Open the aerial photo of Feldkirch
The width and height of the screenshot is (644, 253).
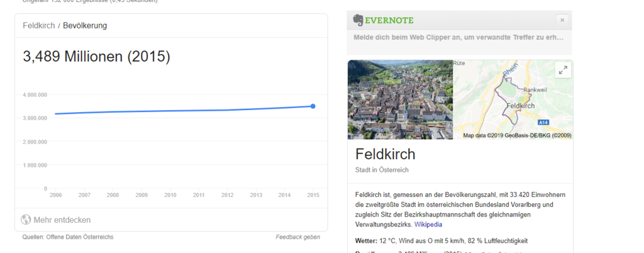click(x=400, y=99)
